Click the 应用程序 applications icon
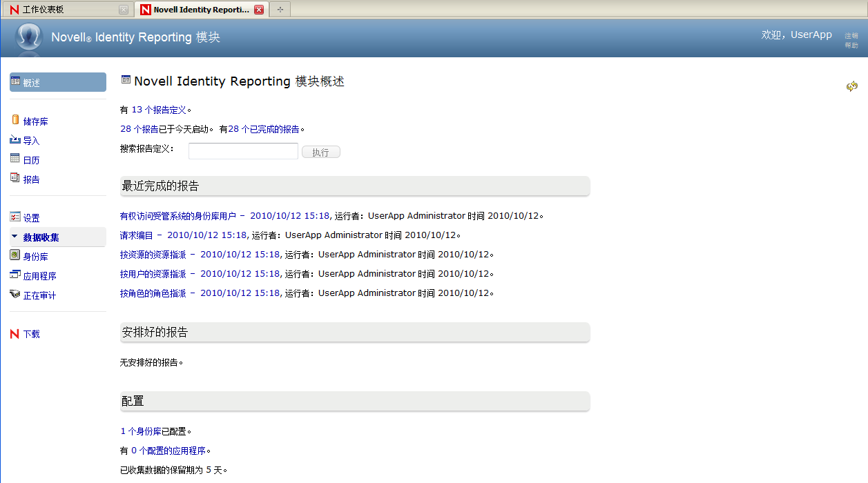 [15, 275]
